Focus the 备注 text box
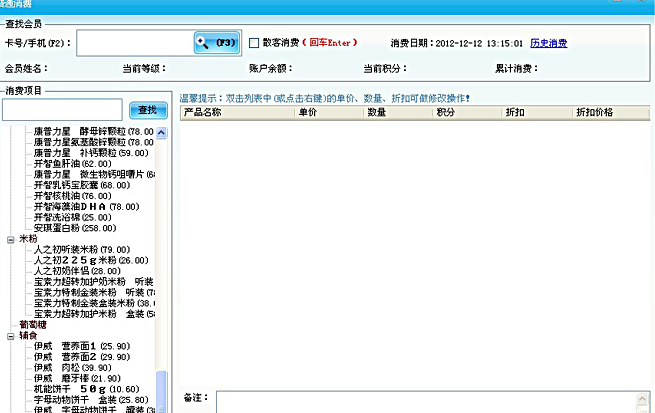 (426, 402)
